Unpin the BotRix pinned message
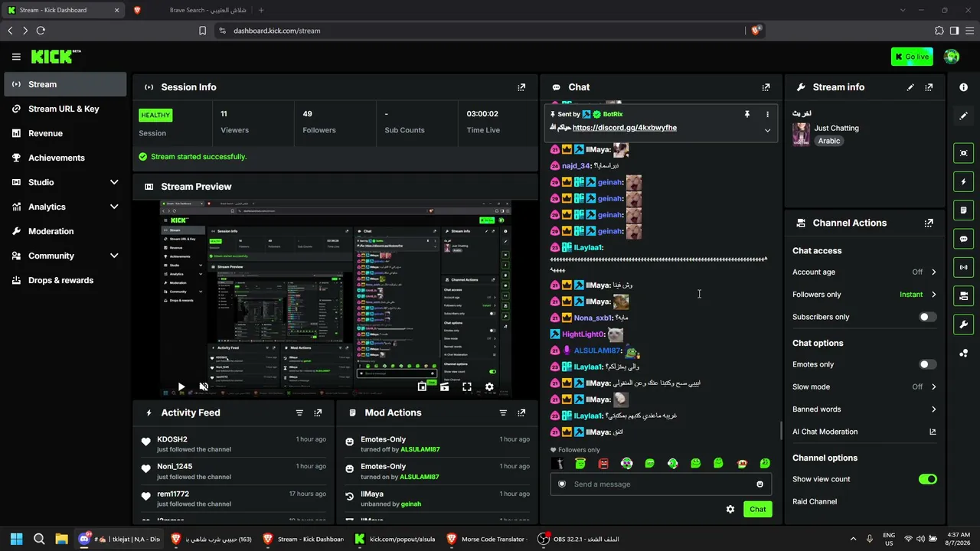 tap(747, 114)
